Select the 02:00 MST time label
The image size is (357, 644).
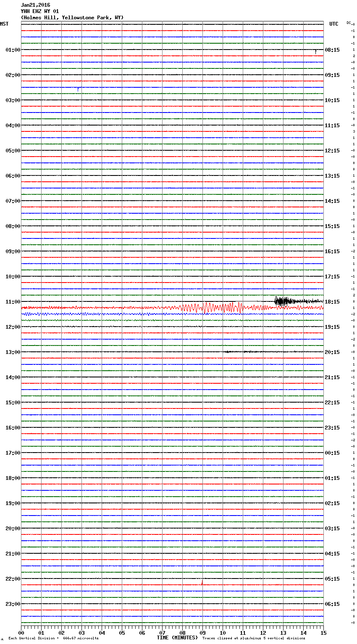[13, 75]
